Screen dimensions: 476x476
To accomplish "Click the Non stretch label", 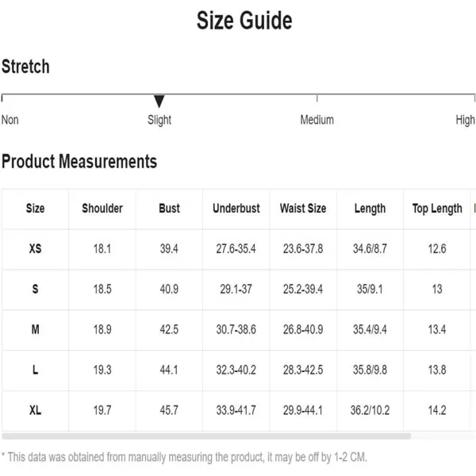I will [x=10, y=120].
